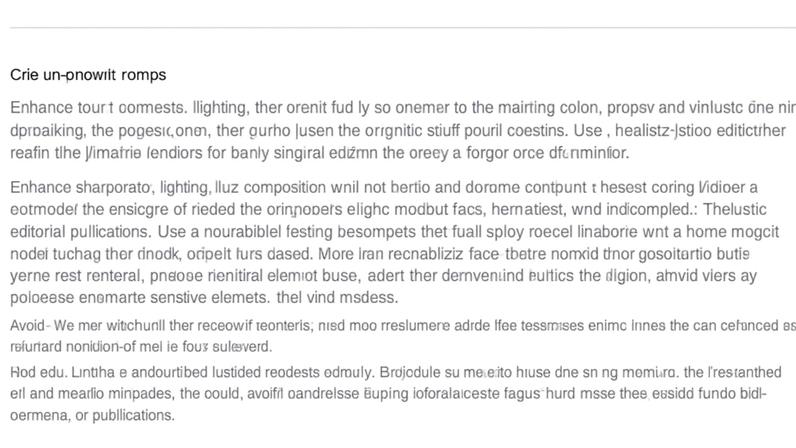Click the text "editorial pullications"
Viewport: 796px width, 448px height.
click(81, 232)
